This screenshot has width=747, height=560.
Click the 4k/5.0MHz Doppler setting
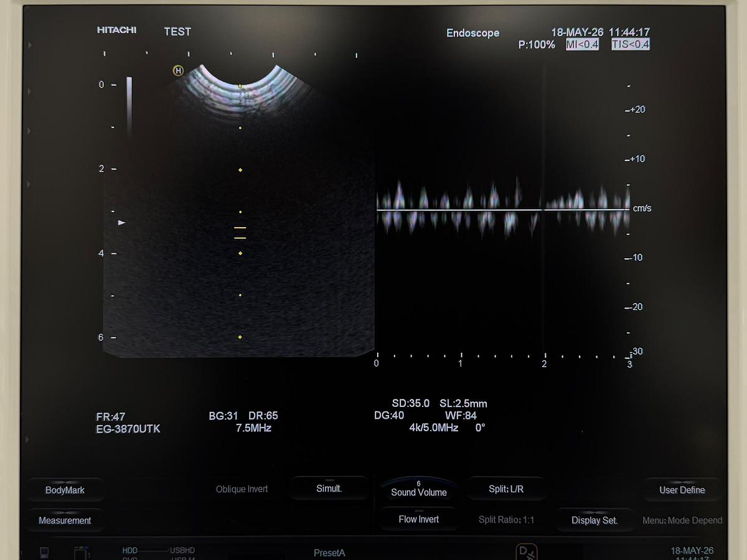tap(434, 428)
